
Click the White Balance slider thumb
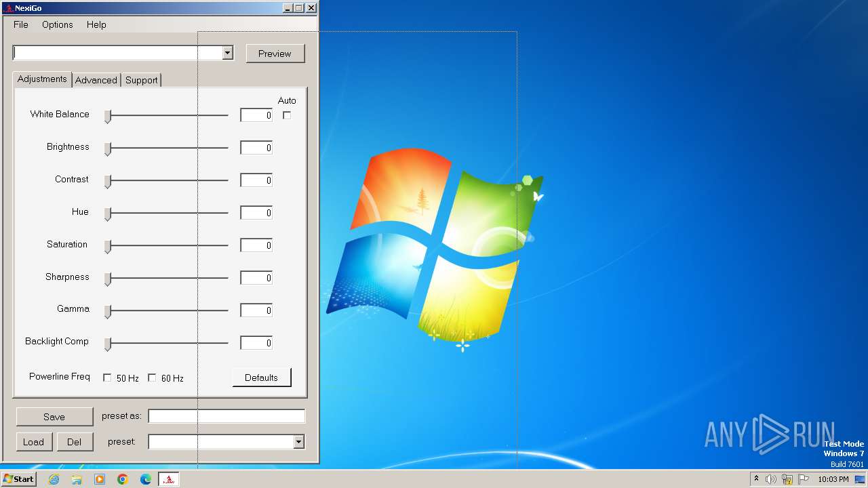click(107, 117)
